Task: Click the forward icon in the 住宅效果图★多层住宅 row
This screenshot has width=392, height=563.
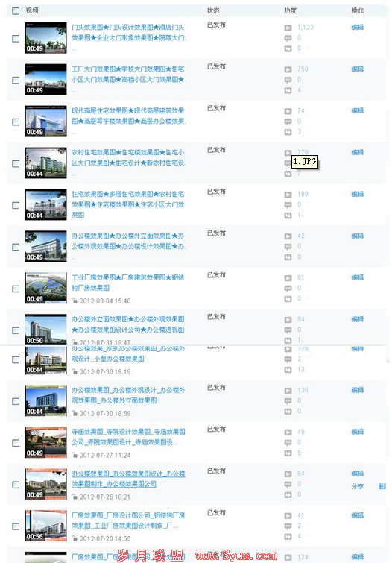Action: tap(288, 216)
